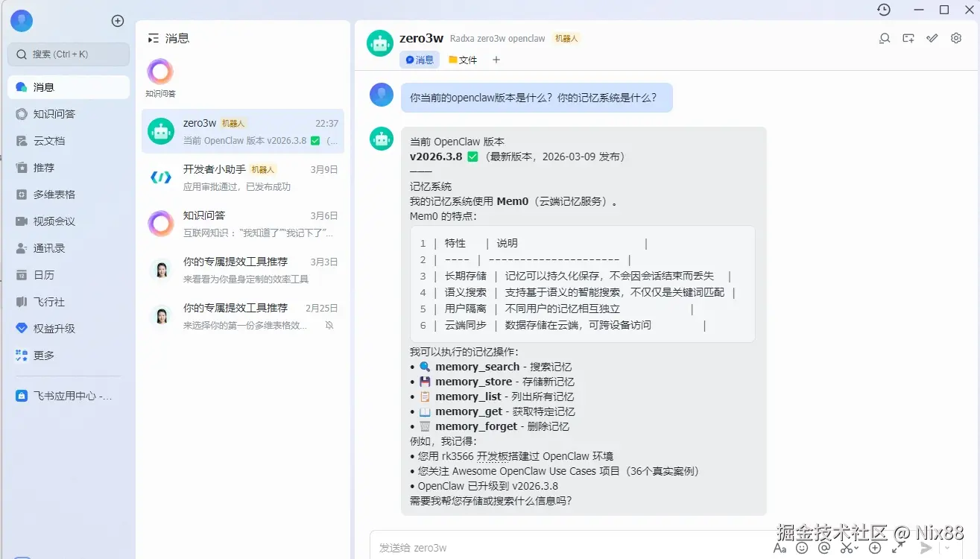
Task: Open the history clock icon in title bar
Action: pyautogui.click(x=884, y=10)
